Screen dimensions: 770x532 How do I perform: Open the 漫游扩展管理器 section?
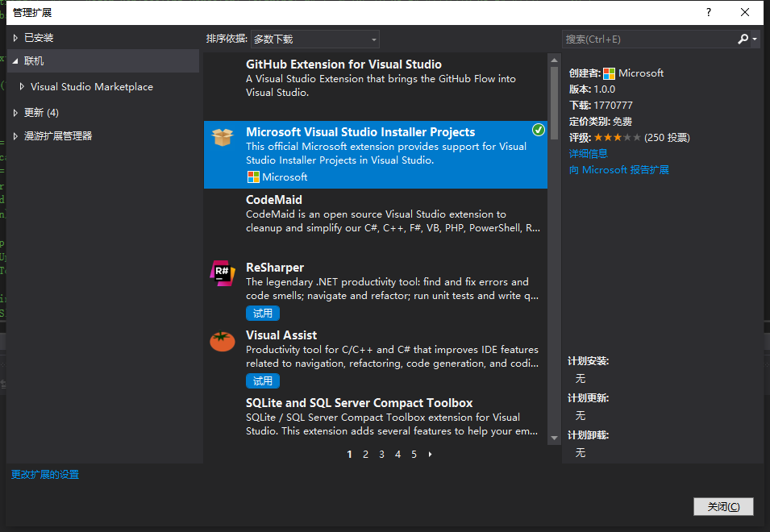(x=58, y=136)
